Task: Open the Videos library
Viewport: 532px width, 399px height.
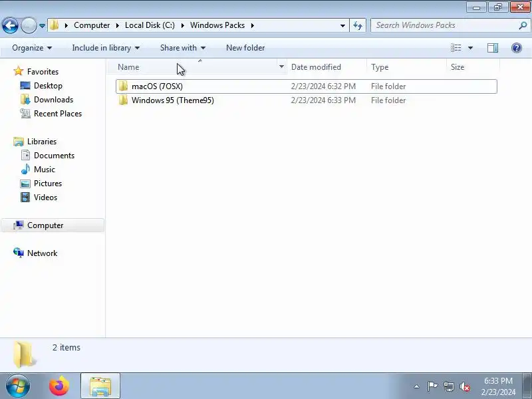Action: click(x=45, y=197)
